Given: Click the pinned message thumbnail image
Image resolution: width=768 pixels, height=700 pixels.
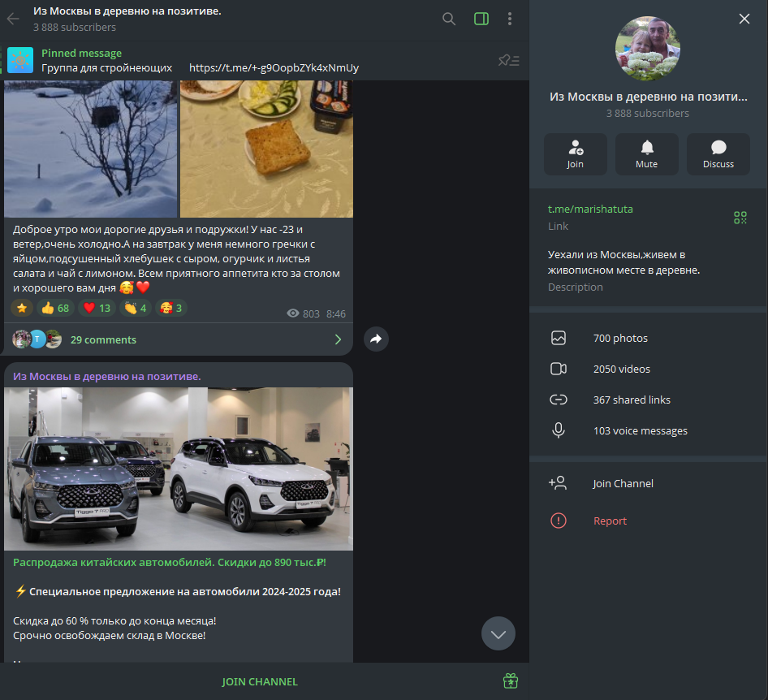Looking at the screenshot, I should tap(20, 60).
